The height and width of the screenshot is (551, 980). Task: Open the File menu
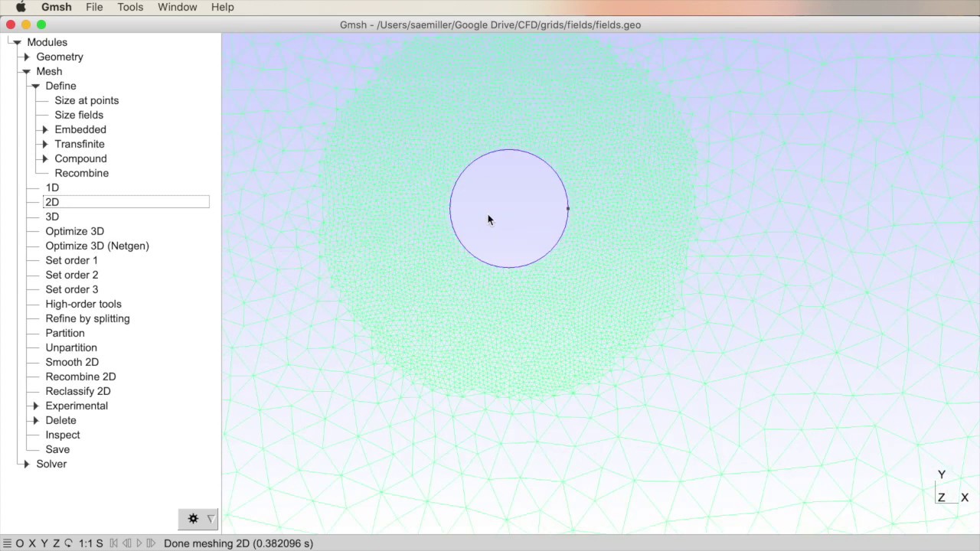click(94, 7)
